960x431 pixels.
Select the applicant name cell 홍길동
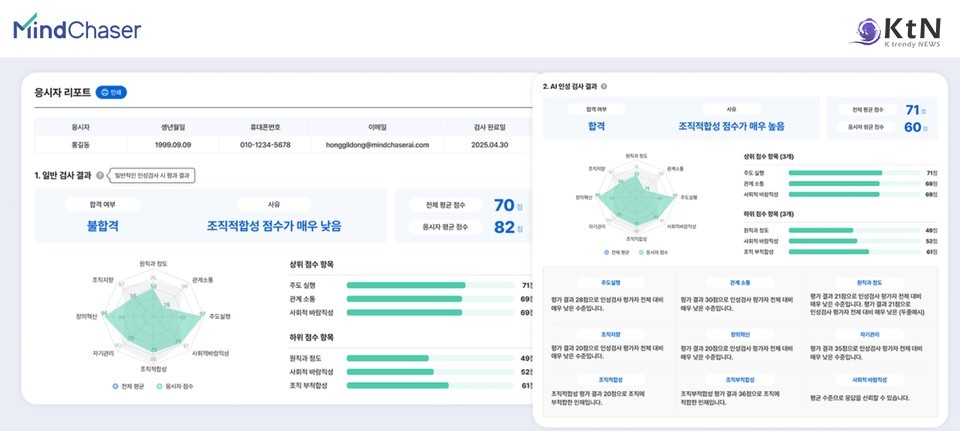80,145
